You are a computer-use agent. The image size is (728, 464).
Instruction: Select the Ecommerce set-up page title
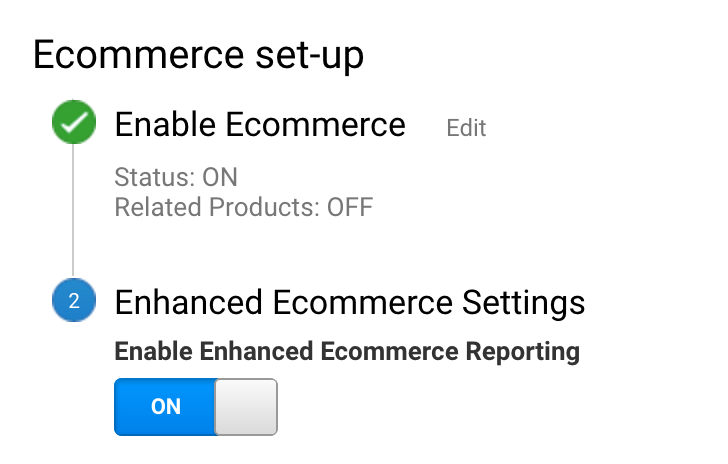(198, 55)
